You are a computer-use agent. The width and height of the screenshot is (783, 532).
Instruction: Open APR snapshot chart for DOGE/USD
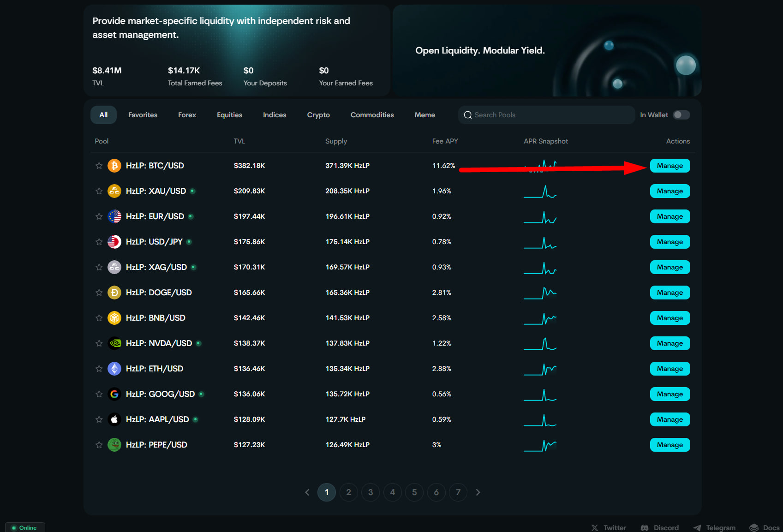click(540, 293)
